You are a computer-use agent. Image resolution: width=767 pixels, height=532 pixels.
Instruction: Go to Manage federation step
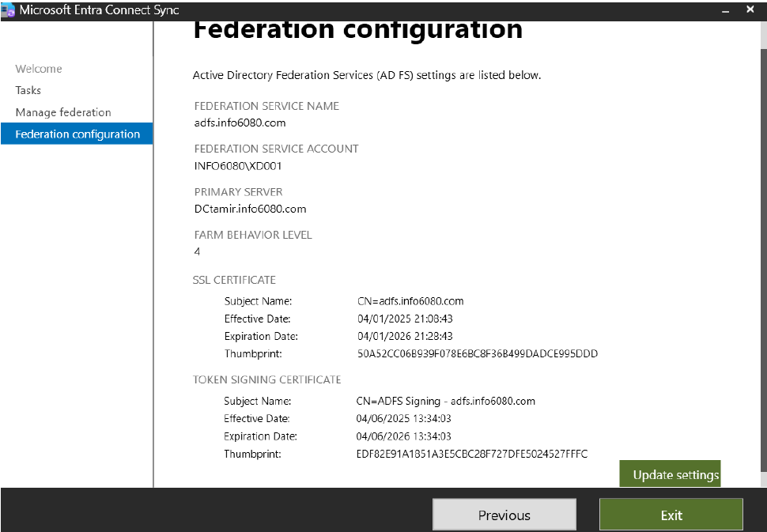pyautogui.click(x=63, y=112)
